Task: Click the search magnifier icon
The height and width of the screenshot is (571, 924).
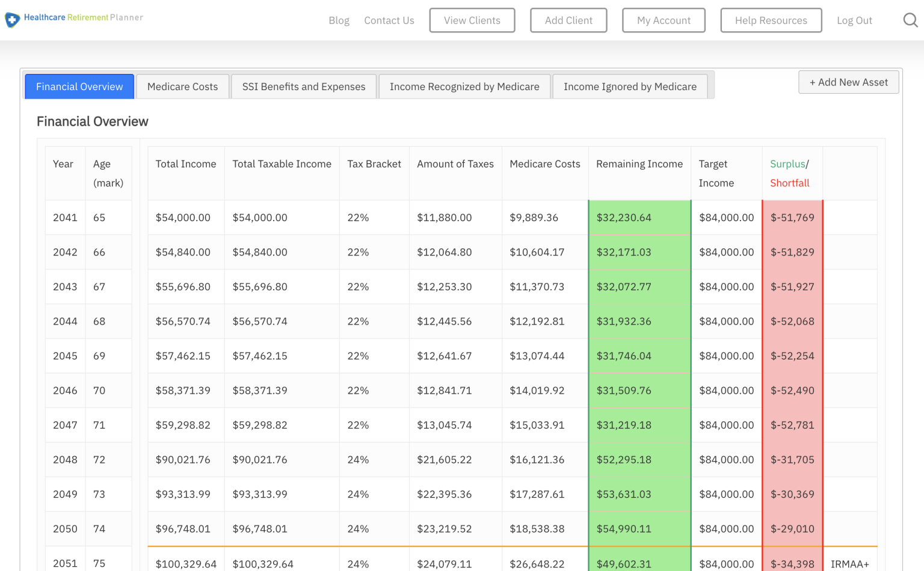Action: click(x=910, y=20)
